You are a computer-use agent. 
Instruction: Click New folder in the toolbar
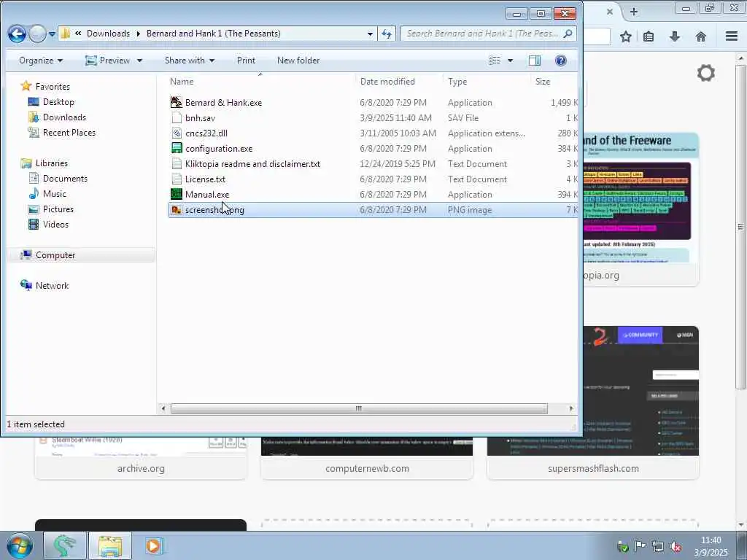click(x=298, y=61)
